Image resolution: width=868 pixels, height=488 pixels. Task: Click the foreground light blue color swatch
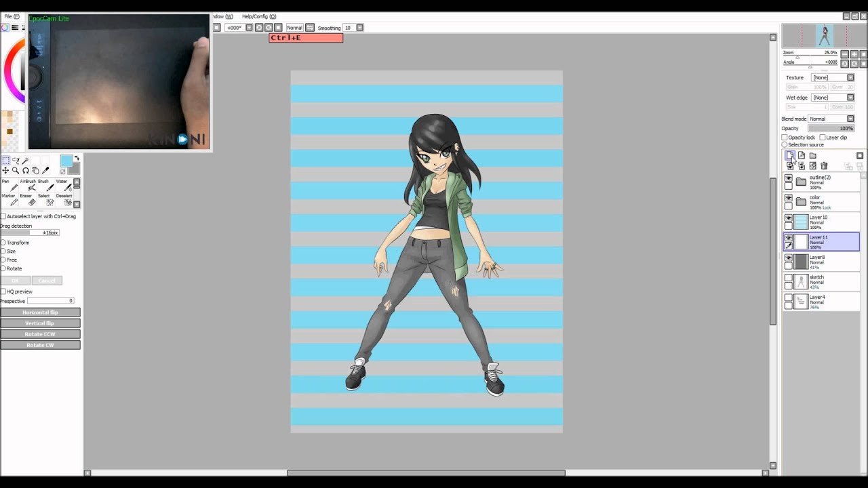[66, 161]
